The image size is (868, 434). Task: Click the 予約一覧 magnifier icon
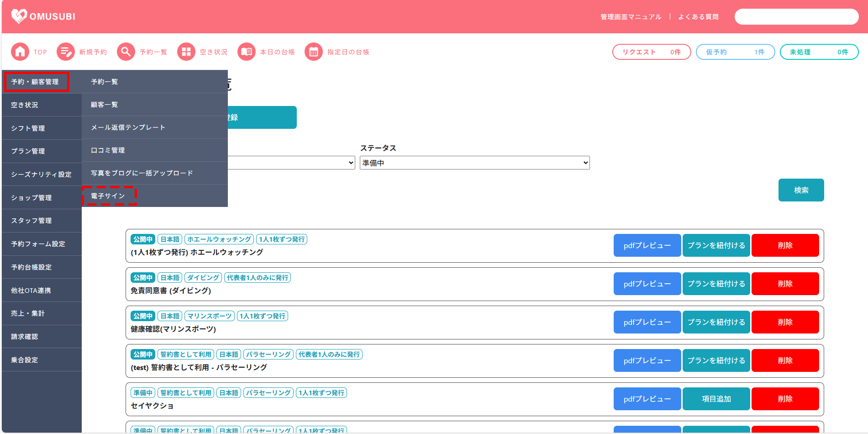[x=126, y=52]
